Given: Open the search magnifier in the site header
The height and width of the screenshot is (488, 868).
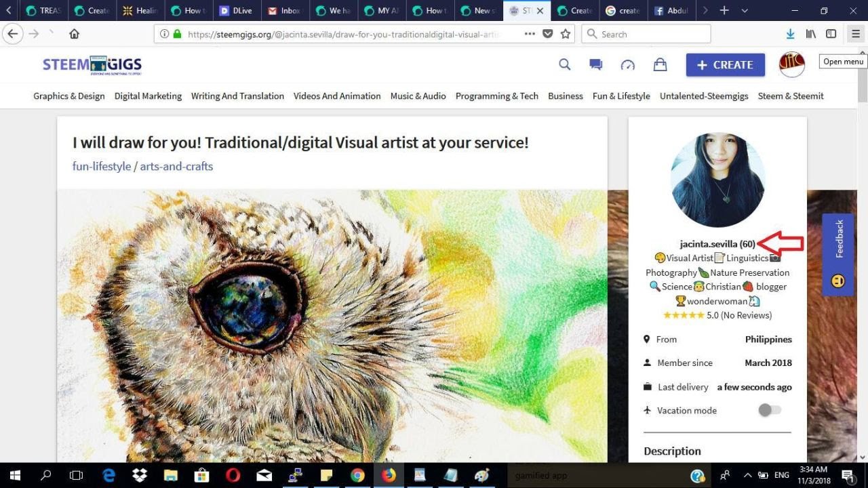Looking at the screenshot, I should [x=564, y=64].
